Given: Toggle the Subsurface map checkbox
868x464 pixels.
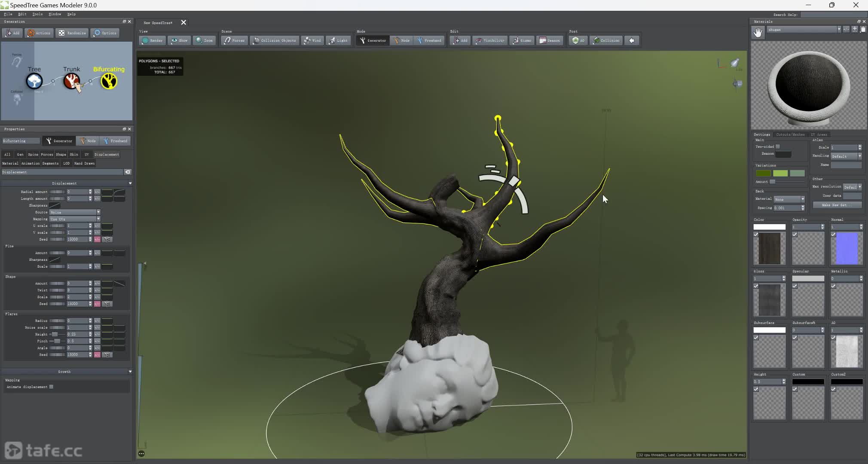Looking at the screenshot, I should pyautogui.click(x=756, y=338).
